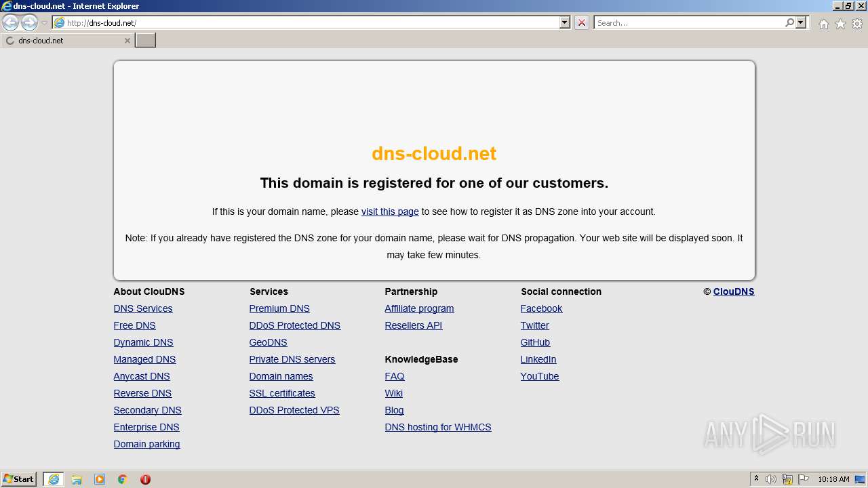This screenshot has width=868, height=488.
Task: Open the GeoDNS link
Action: (268, 342)
